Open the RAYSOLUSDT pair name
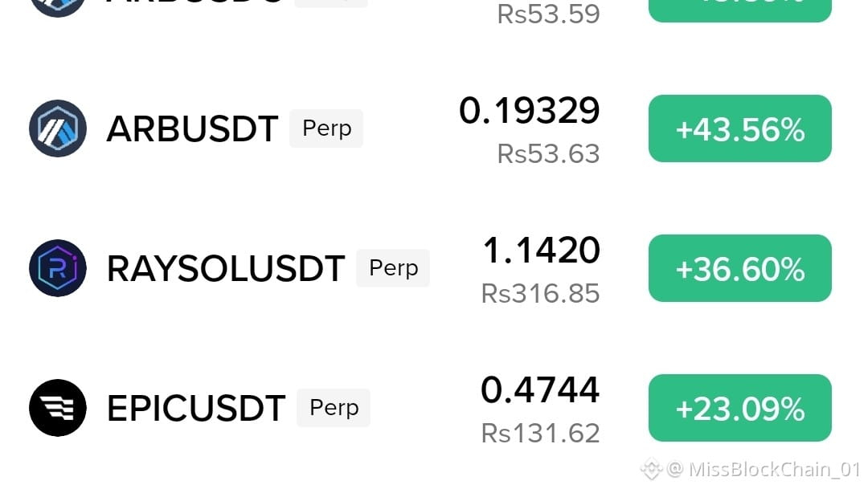The width and height of the screenshot is (868, 489). 226,269
